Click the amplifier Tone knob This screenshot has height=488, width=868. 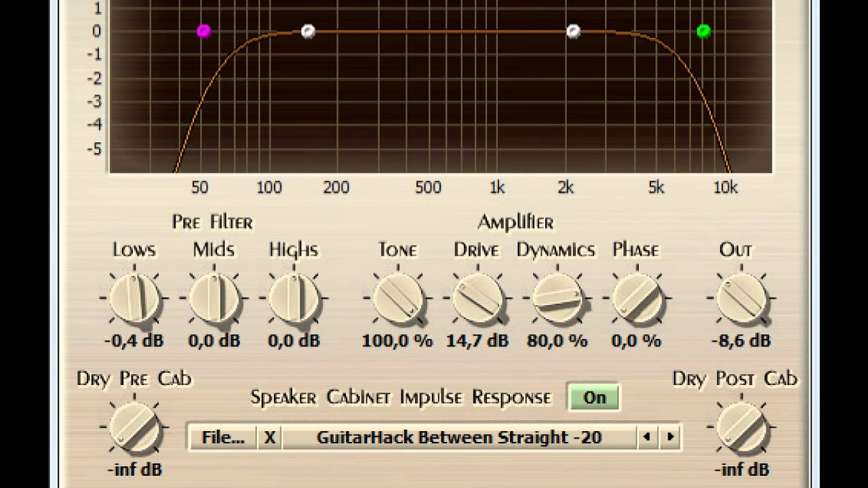point(398,298)
